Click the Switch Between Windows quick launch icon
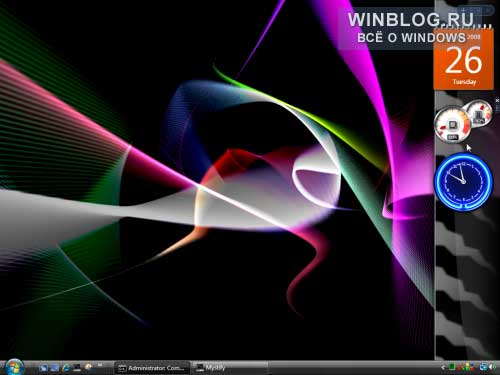500x375 pixels. 55,368
